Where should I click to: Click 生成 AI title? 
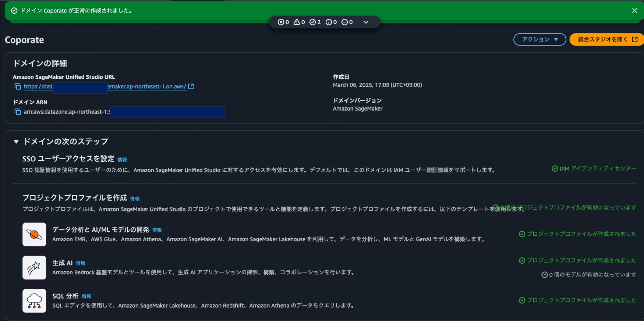click(x=62, y=263)
